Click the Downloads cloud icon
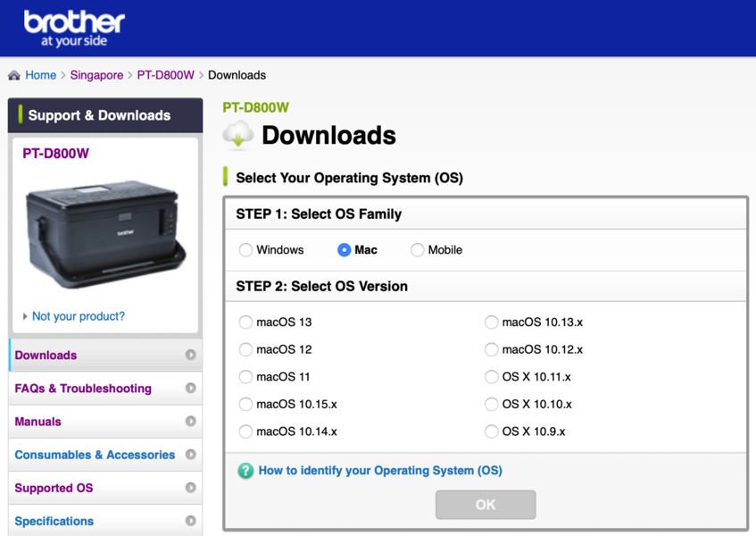This screenshot has width=756, height=536. click(x=238, y=135)
